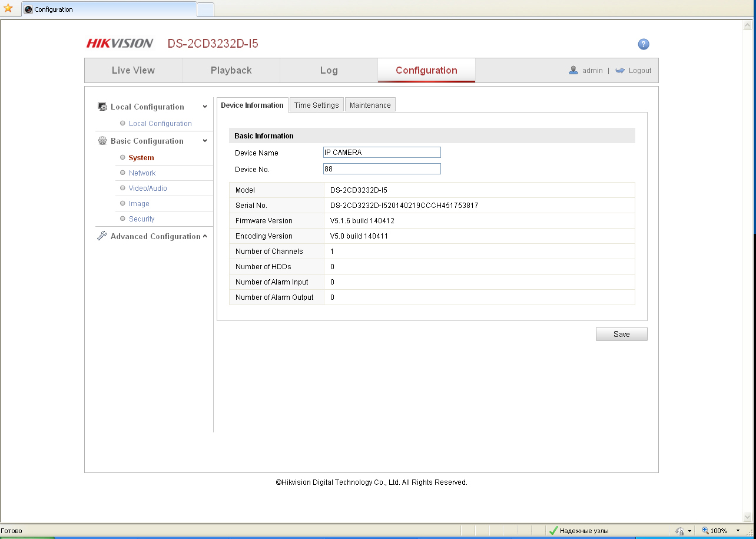Collapse the Basic Configuration section chevron
Image resolution: width=756 pixels, height=539 pixels.
(205, 141)
